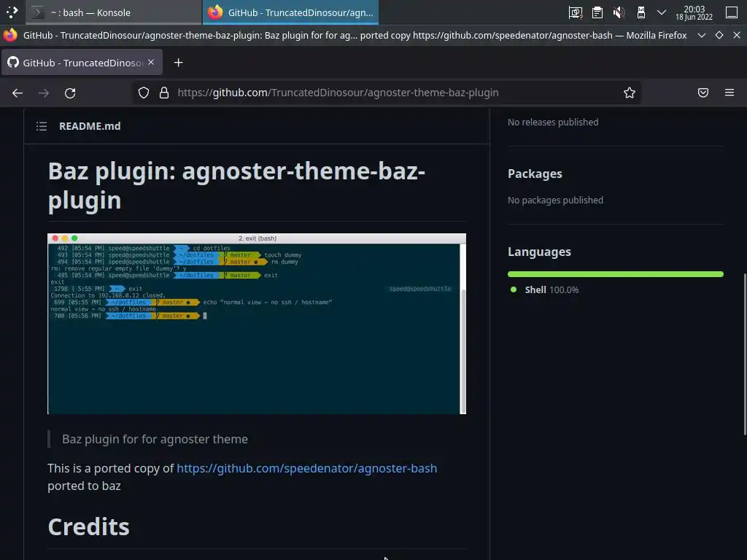Click the 'No releases published' text
747x560 pixels.
[x=553, y=122]
